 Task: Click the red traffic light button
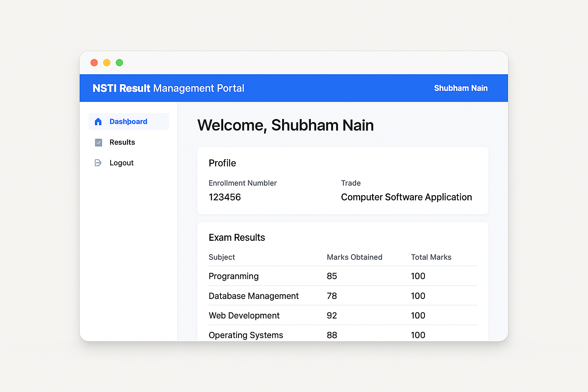click(x=94, y=62)
